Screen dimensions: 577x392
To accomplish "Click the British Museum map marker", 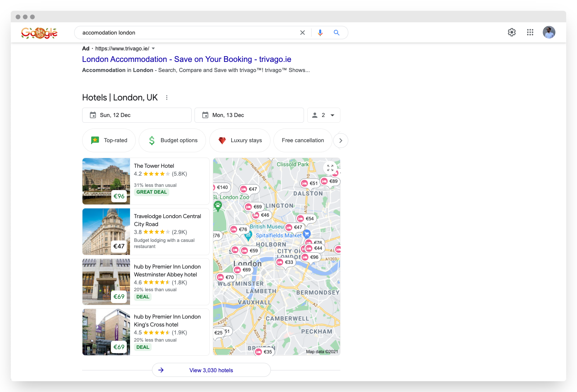I will pos(248,236).
